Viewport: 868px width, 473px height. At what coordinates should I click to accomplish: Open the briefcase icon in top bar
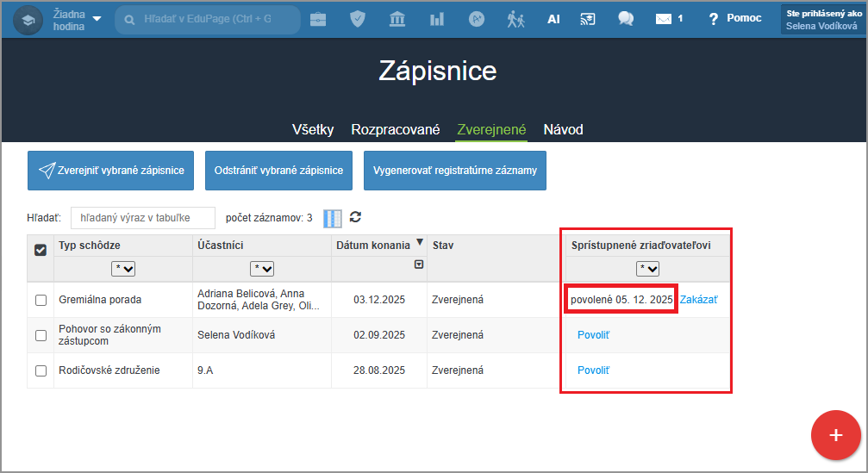pos(318,19)
